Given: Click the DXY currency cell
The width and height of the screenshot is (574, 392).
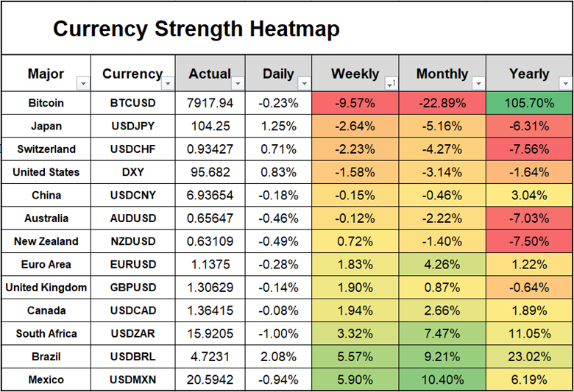Looking at the screenshot, I should click(132, 172).
